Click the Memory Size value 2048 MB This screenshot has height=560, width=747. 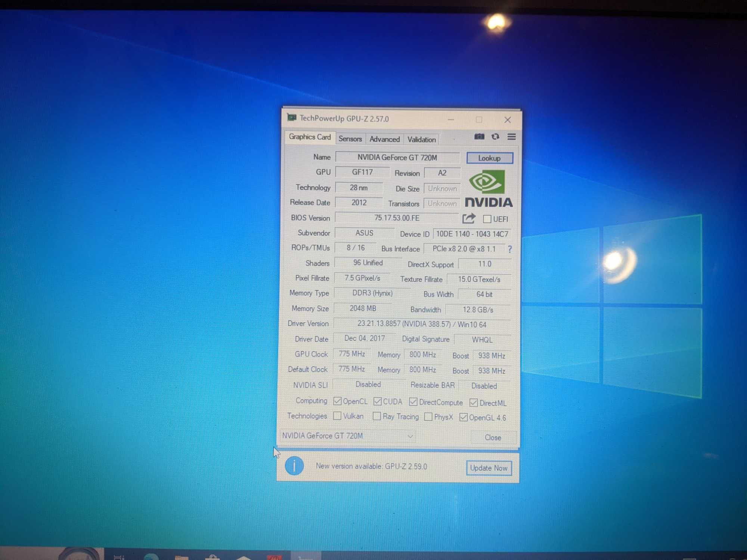point(363,308)
